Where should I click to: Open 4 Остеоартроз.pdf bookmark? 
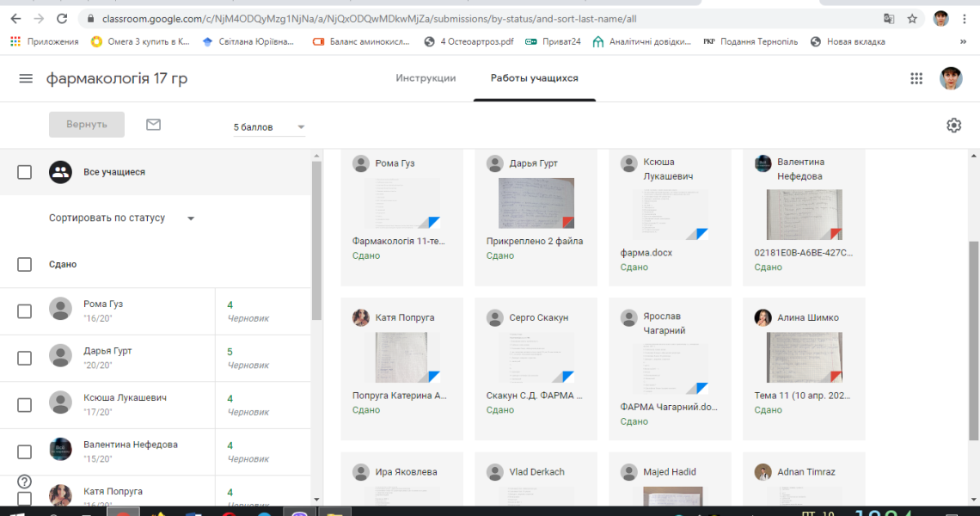click(x=469, y=42)
